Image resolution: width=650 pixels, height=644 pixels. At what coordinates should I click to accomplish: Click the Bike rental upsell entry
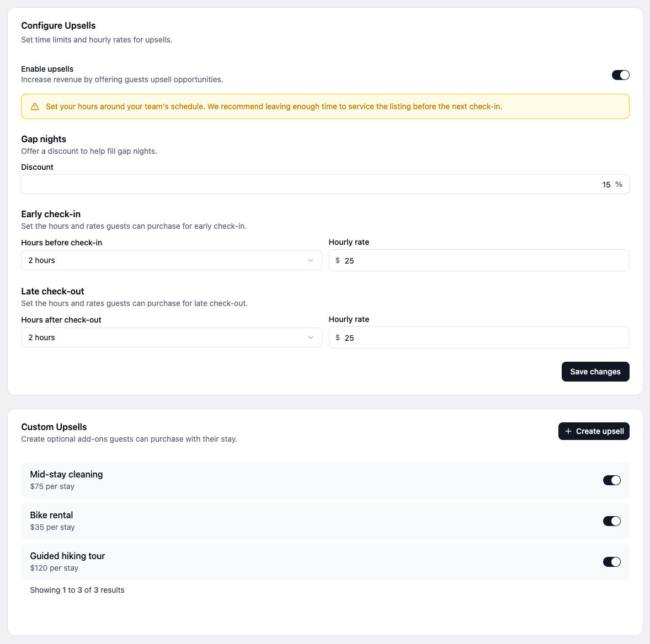(x=325, y=520)
